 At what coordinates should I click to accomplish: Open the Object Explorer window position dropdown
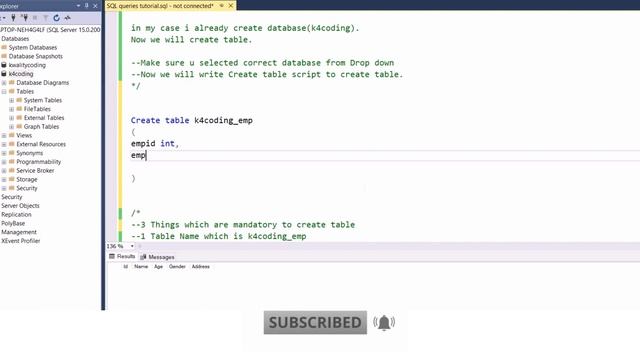pyautogui.click(x=78, y=6)
